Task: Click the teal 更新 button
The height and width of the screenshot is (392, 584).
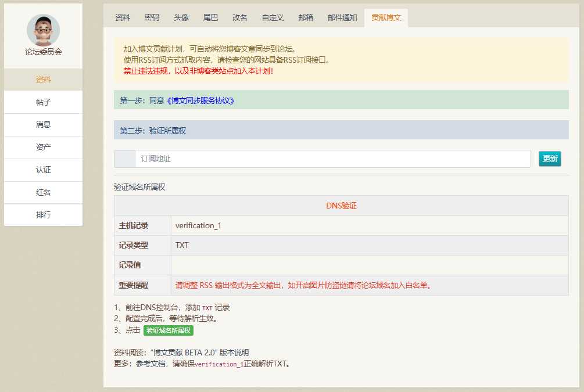Action: [x=550, y=159]
